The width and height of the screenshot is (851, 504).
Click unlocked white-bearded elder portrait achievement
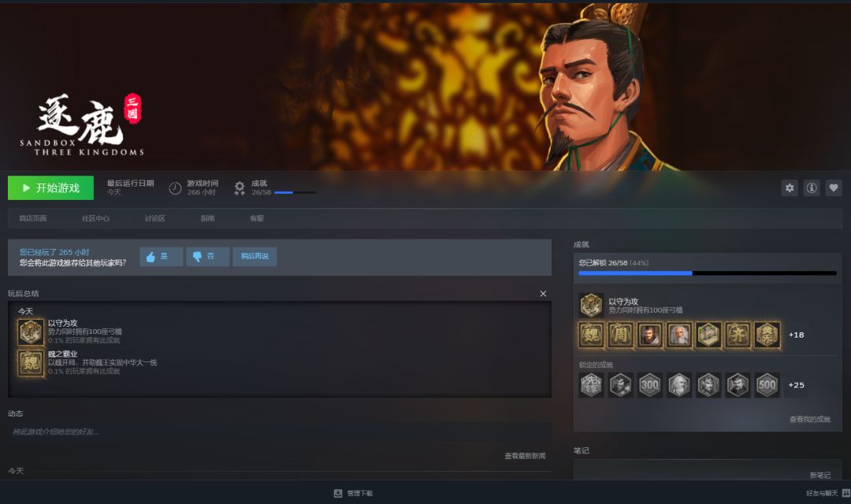pos(679,335)
